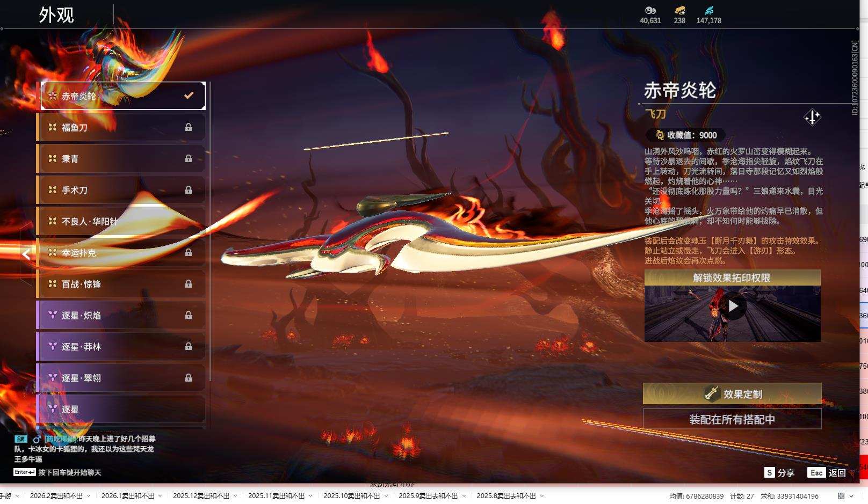The width and height of the screenshot is (868, 504).
Task: Play the skin effect preview video
Action: click(733, 306)
